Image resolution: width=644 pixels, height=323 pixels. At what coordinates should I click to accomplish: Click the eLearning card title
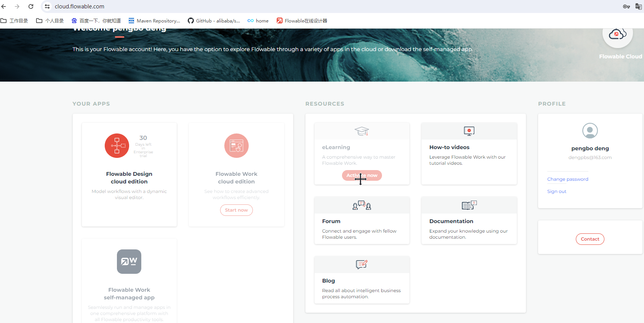coord(336,147)
